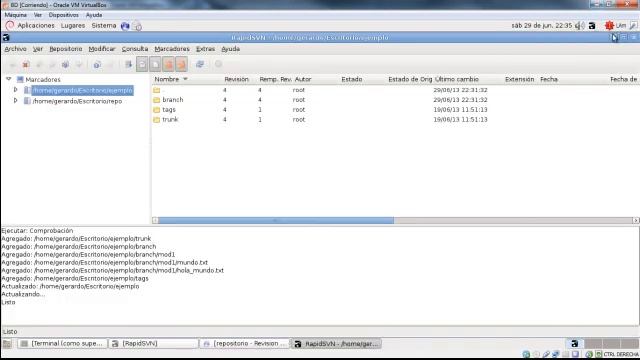
Task: Open the VirtualBox Dispositivos menu
Action: click(x=64, y=15)
